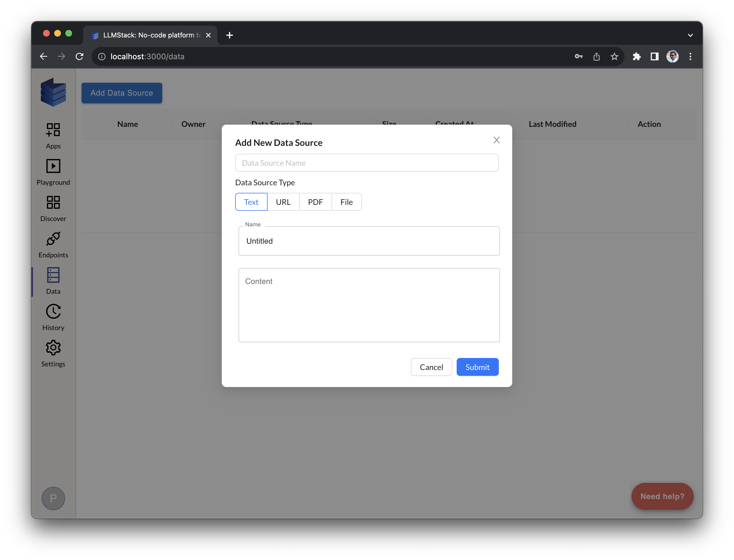
Task: Select File as the data source type
Action: tap(347, 202)
